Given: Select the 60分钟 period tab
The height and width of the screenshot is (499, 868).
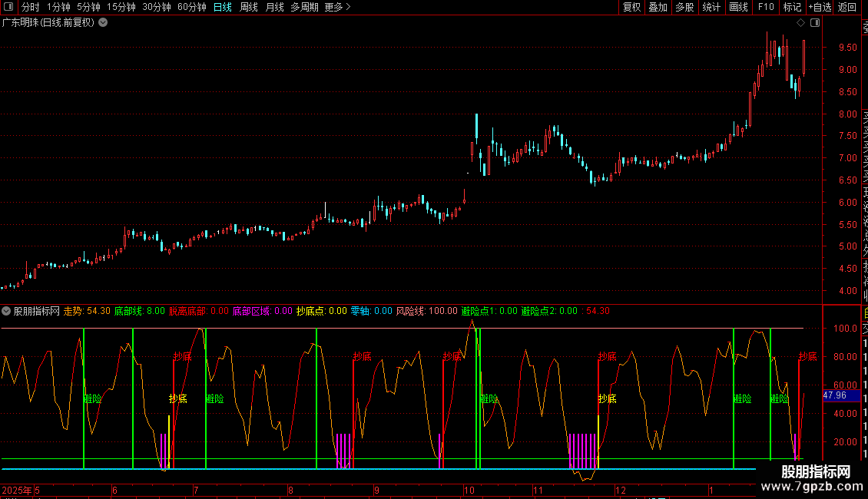Looking at the screenshot, I should (192, 7).
